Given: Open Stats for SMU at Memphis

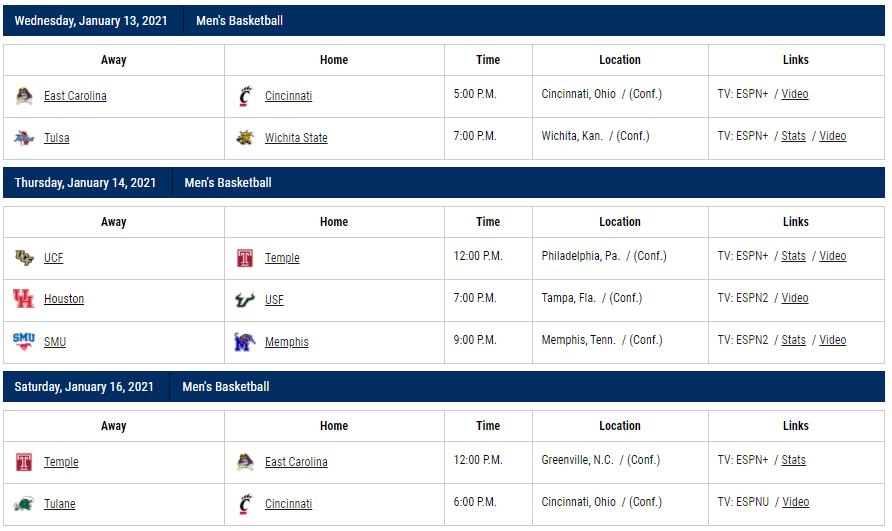Looking at the screenshot, I should click(x=794, y=340).
